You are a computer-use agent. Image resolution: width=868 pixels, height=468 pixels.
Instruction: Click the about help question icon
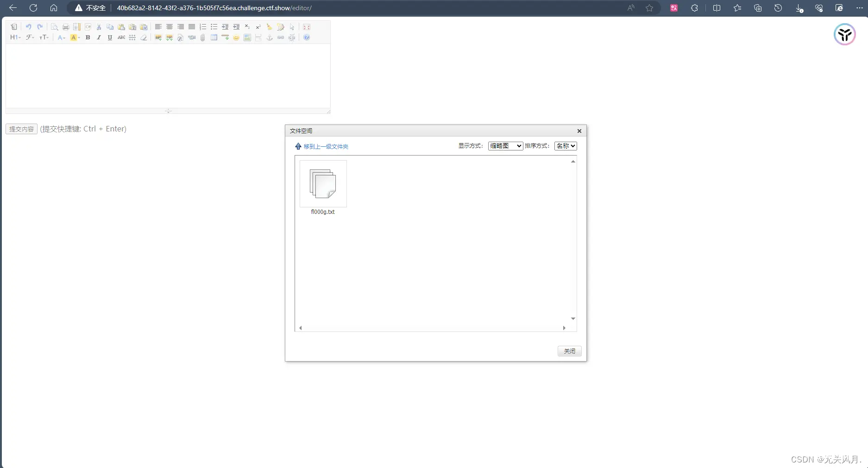(x=306, y=37)
